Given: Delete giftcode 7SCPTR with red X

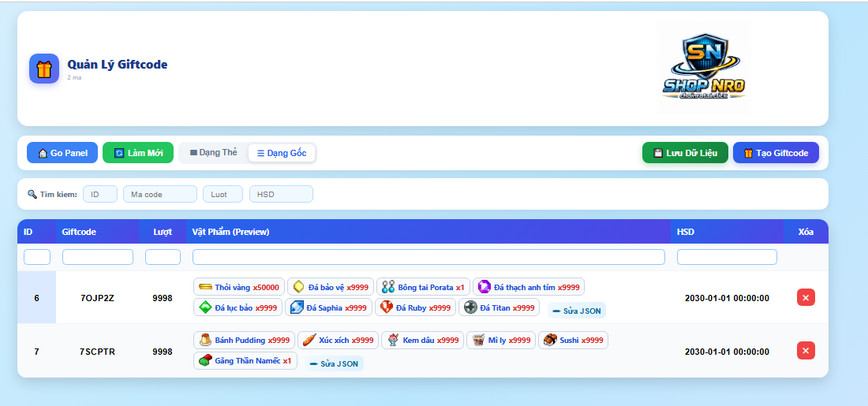Looking at the screenshot, I should click(806, 351).
